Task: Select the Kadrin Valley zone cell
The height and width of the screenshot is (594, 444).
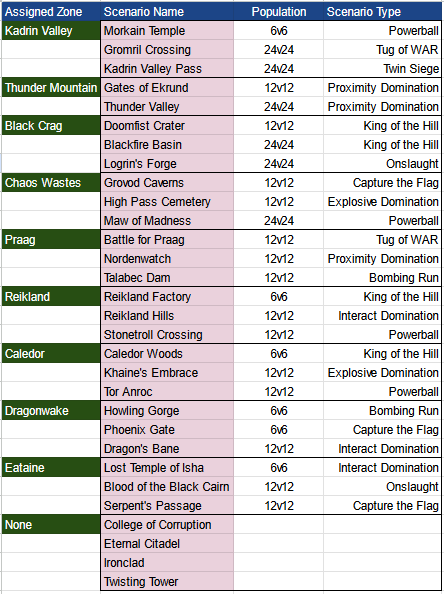Action: 51,31
